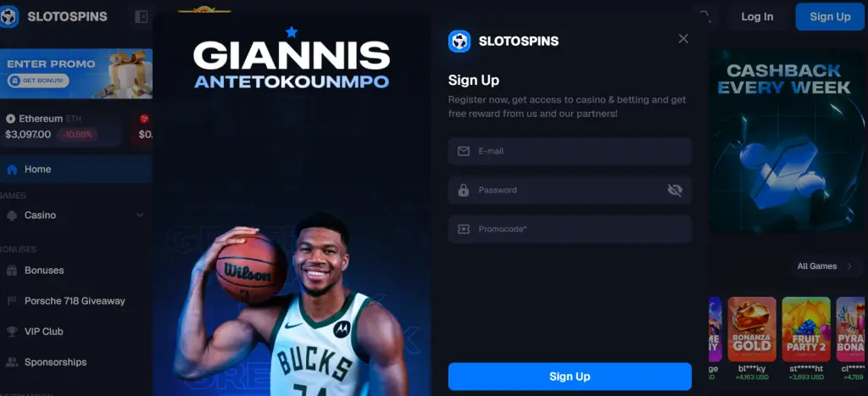868x396 pixels.
Task: Click the Promocode input field
Action: (x=570, y=229)
